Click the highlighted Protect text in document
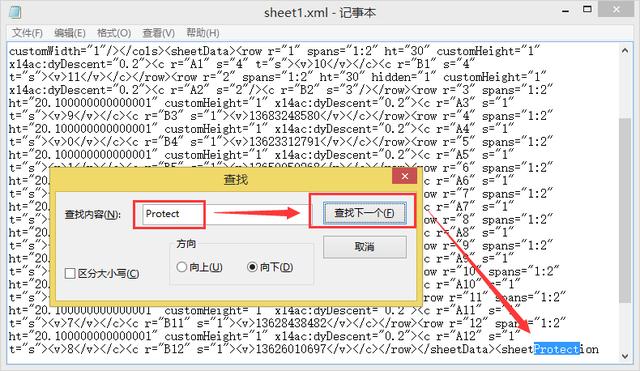 557,349
